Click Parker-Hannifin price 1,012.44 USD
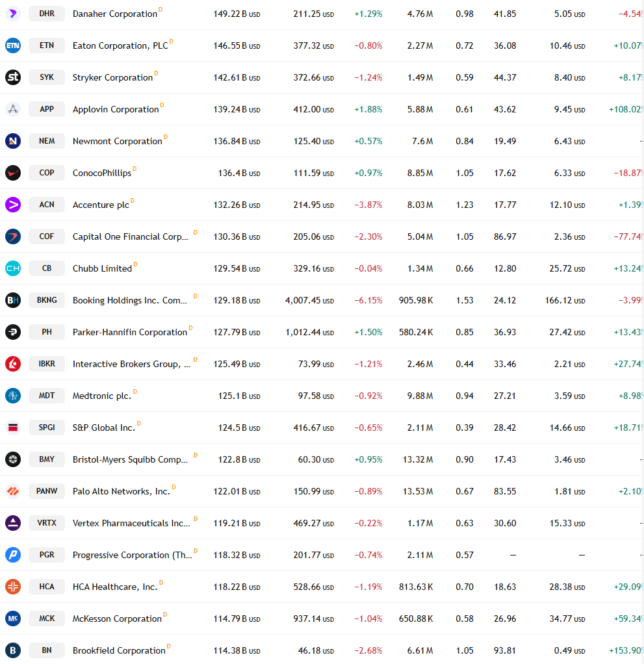The image size is (644, 664). pyautogui.click(x=310, y=333)
